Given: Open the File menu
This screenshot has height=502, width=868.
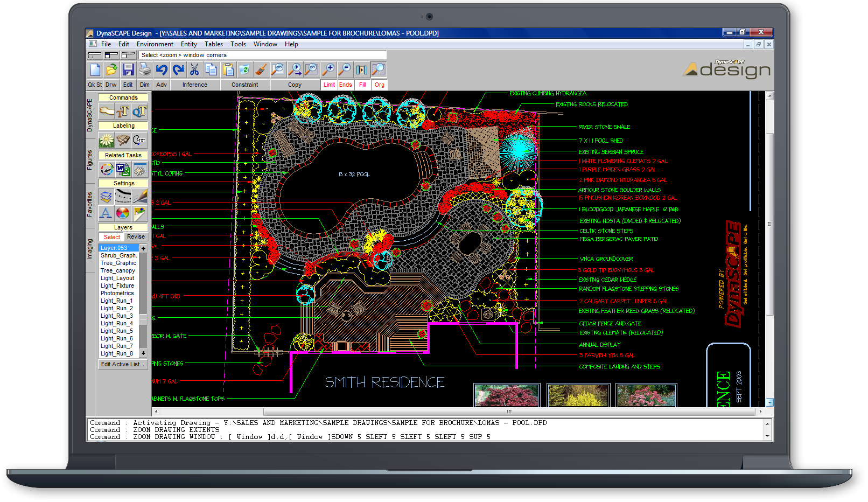Looking at the screenshot, I should tap(106, 44).
